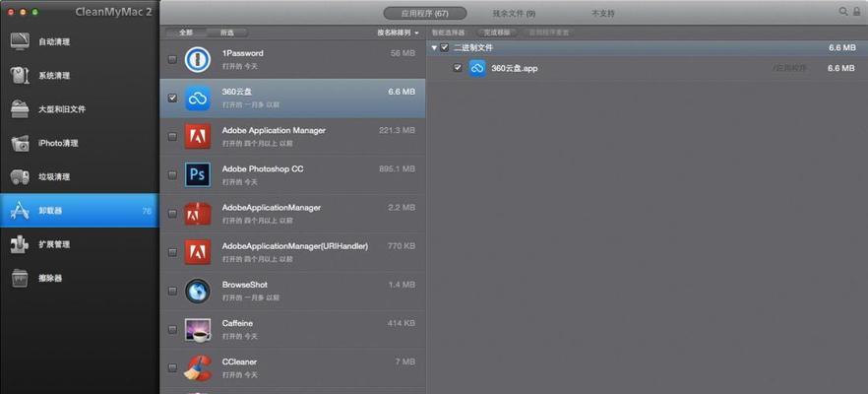Click the 770 KB size value
The height and width of the screenshot is (394, 868).
[402, 246]
